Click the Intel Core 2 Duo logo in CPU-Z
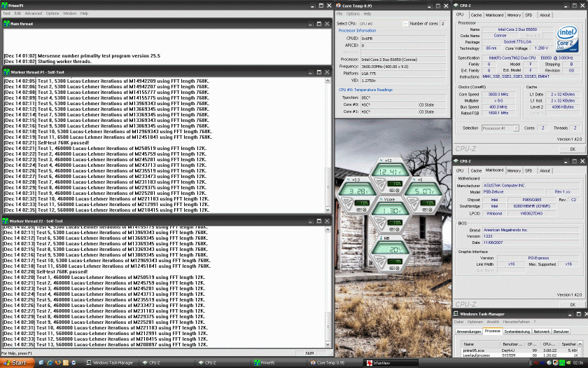Viewport: 588px width, 368px height. [567, 39]
